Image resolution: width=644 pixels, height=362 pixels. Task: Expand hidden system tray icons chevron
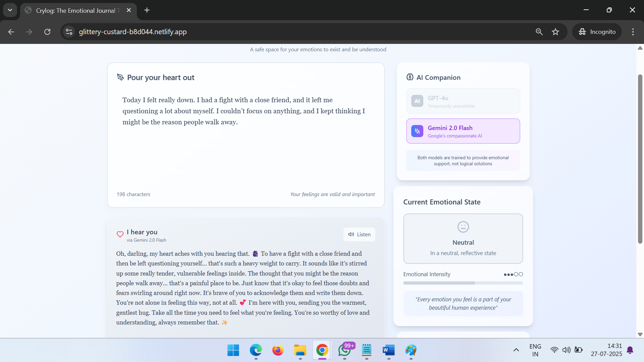point(516,350)
